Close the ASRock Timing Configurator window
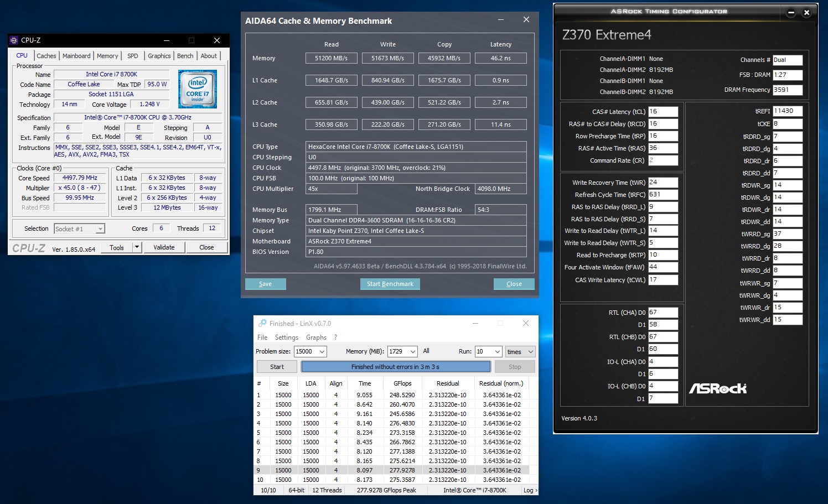828x504 pixels. pos(806,12)
